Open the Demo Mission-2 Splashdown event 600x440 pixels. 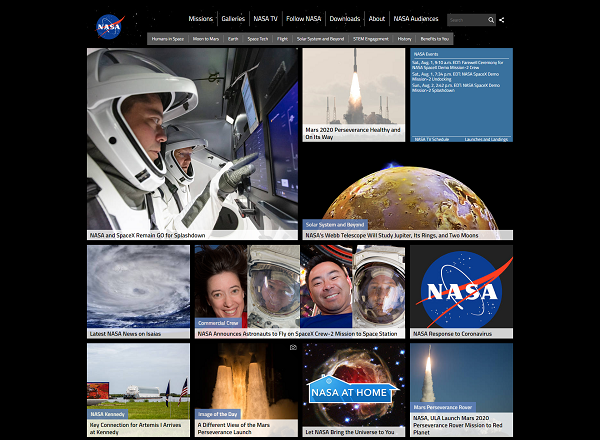coord(456,88)
